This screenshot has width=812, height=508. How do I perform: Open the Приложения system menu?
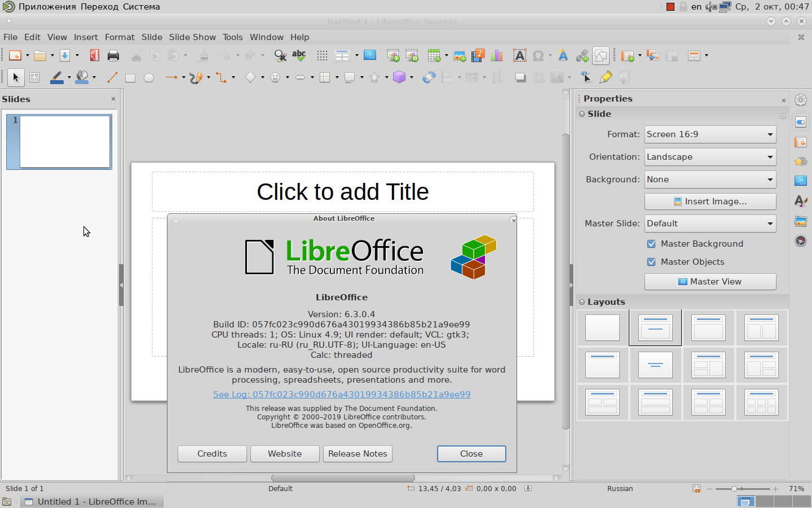pyautogui.click(x=47, y=7)
